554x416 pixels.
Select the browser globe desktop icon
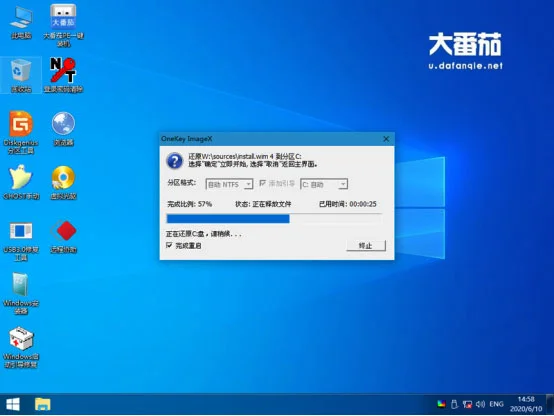pyautogui.click(x=63, y=129)
